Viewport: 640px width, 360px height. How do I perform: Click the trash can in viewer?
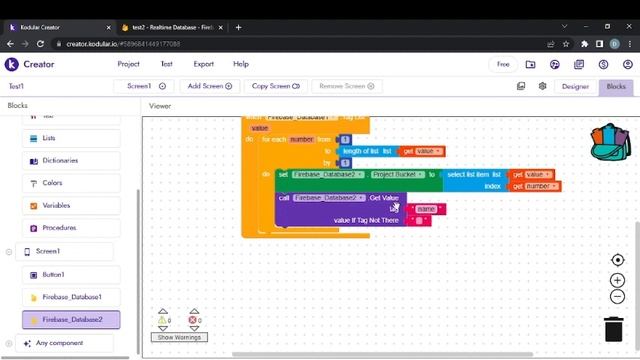[613, 329]
